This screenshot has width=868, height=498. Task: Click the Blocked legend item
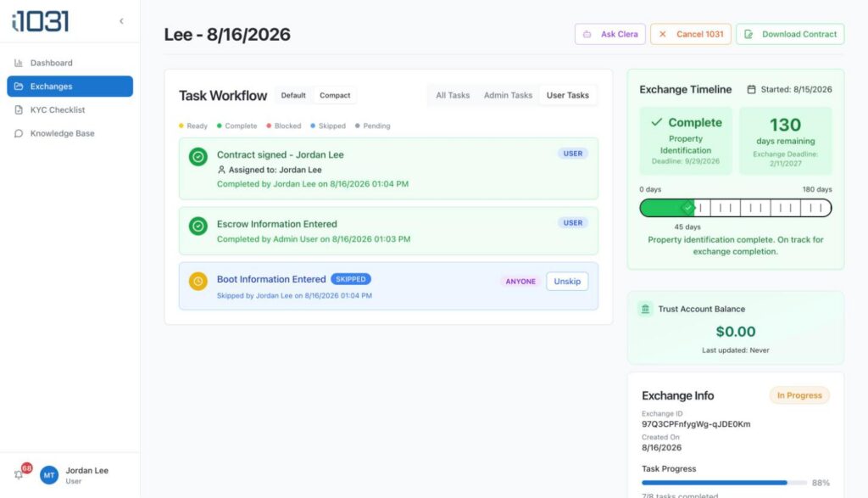pos(284,126)
